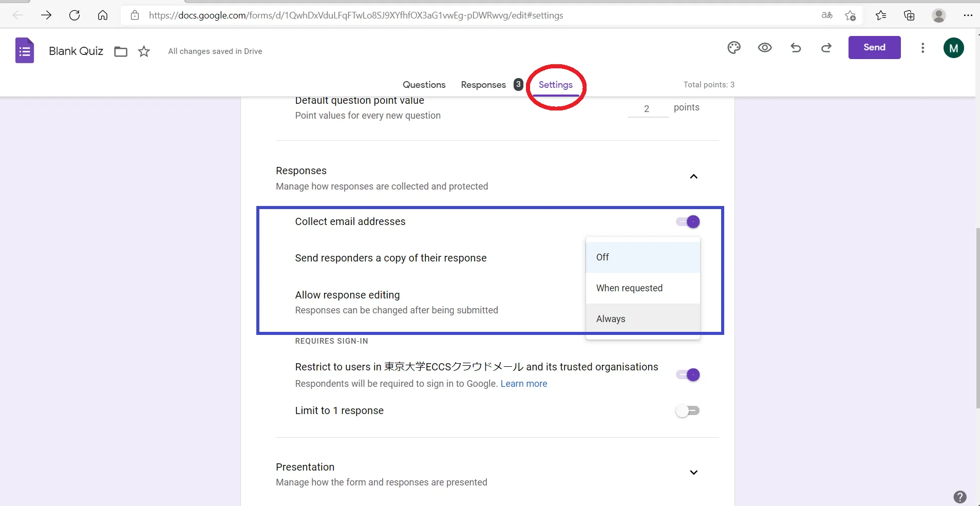The image size is (980, 506).
Task: Move form to folder icon
Action: coord(121,51)
